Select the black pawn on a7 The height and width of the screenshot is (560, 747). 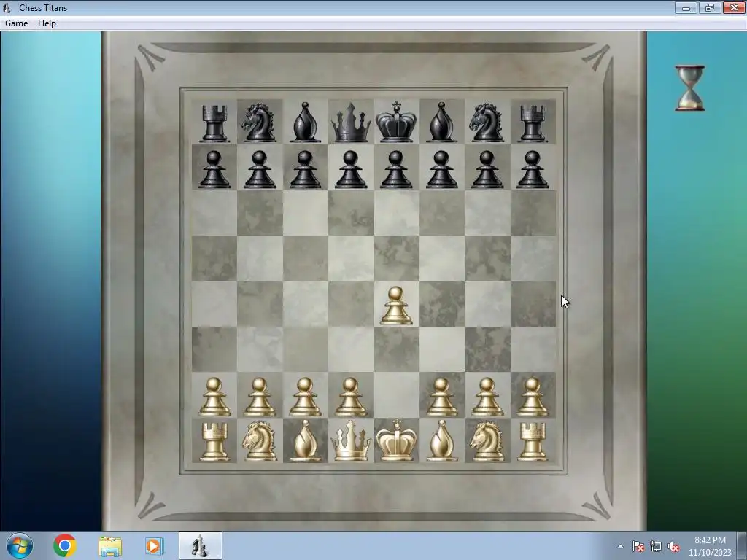pos(214,169)
